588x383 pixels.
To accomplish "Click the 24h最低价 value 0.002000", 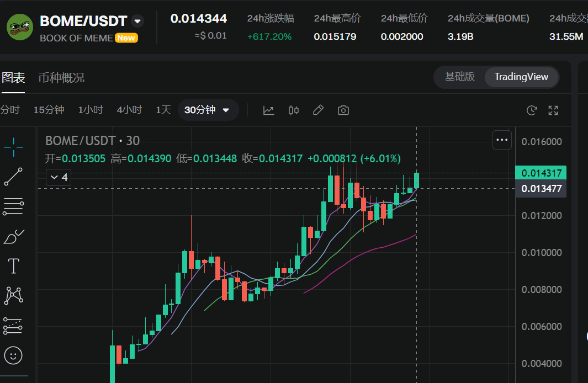I will tap(401, 36).
